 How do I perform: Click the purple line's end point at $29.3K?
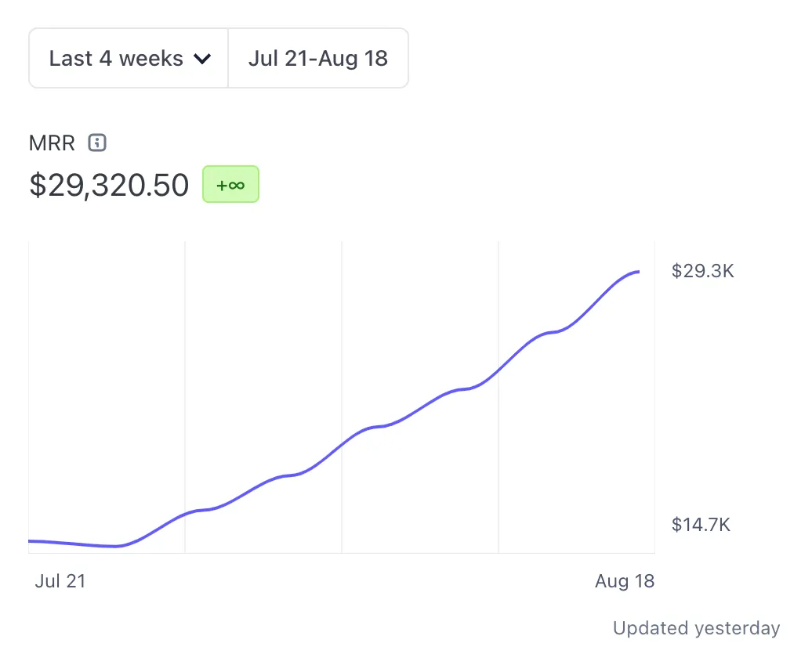tap(638, 272)
